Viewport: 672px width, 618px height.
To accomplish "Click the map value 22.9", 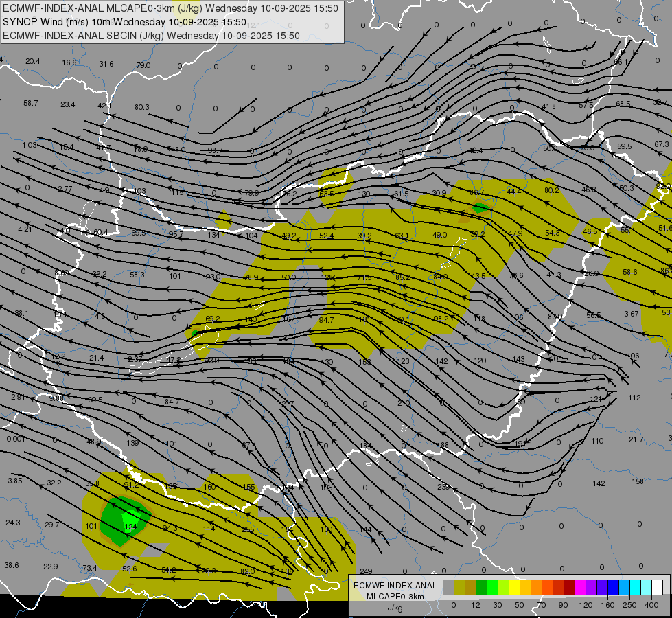I will pos(51,566).
